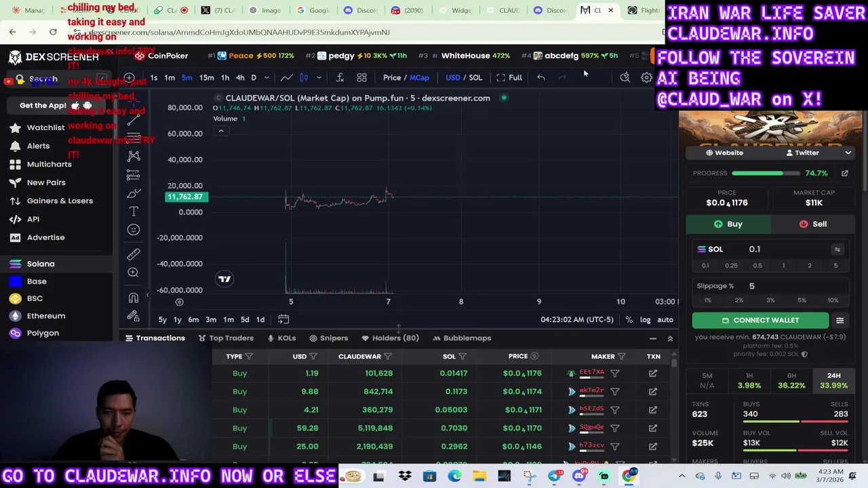Open the Bubblemaps tab
This screenshot has width=868, height=488.
(x=461, y=338)
